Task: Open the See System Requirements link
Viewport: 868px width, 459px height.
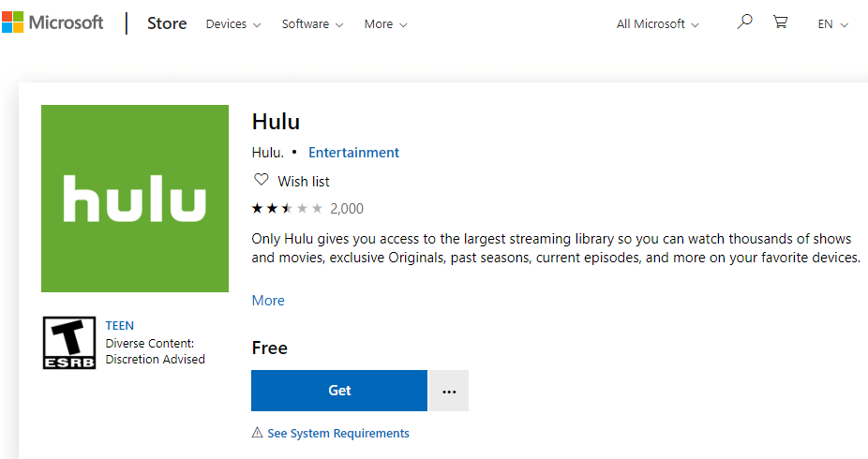Action: pos(338,434)
